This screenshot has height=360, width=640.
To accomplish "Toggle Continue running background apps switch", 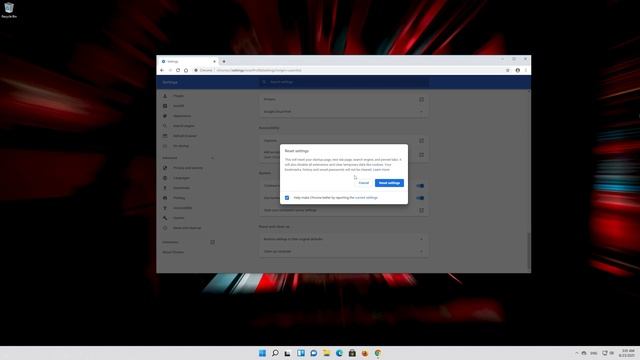I will [420, 186].
